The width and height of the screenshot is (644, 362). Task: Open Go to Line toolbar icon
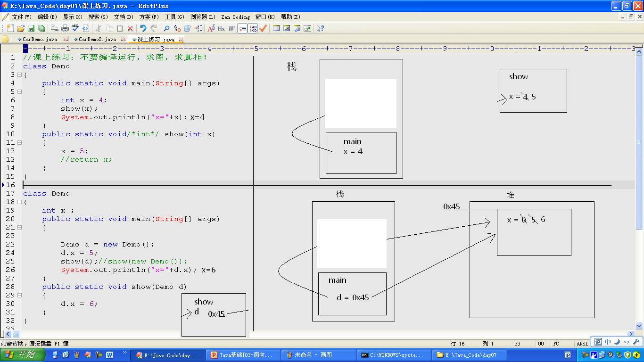pyautogui.click(x=198, y=28)
